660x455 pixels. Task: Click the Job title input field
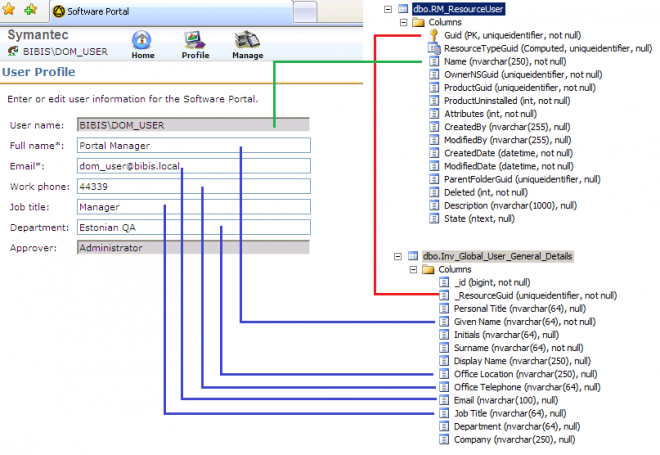coord(194,207)
